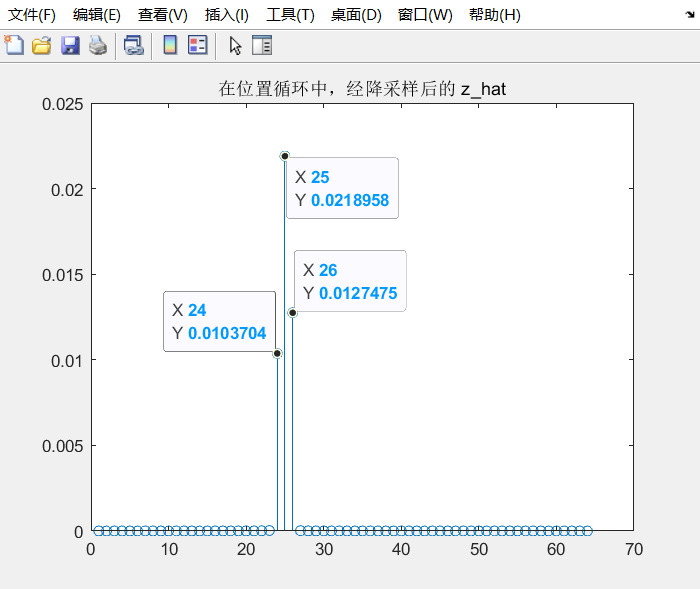Open the 编辑(E) menu
The height and width of the screenshot is (589, 700).
tap(96, 15)
